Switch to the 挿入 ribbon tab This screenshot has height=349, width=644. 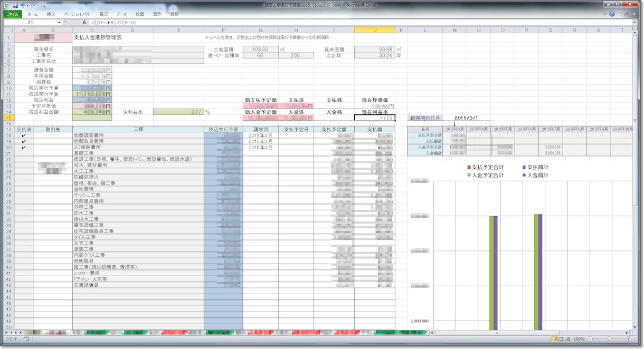click(51, 14)
